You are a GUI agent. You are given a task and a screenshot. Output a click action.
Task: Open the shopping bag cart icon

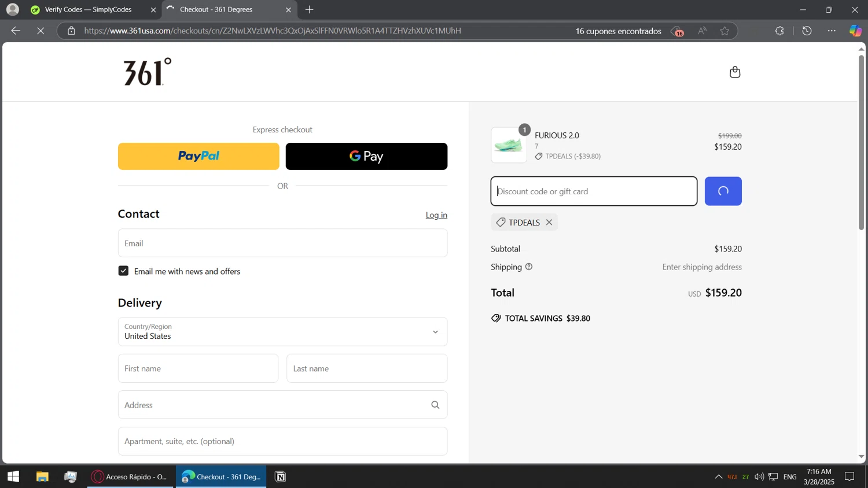coord(735,72)
